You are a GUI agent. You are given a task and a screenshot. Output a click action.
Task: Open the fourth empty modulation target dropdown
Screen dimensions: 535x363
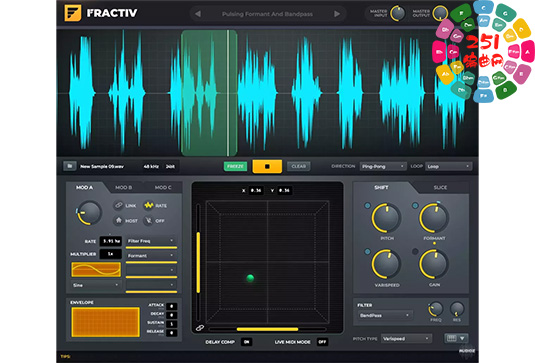(x=151, y=285)
